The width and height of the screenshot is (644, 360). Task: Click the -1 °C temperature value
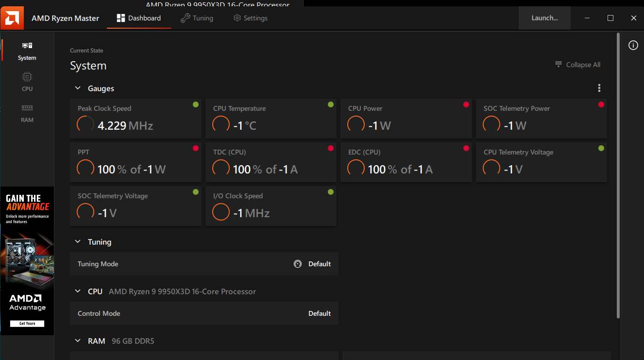pyautogui.click(x=245, y=126)
